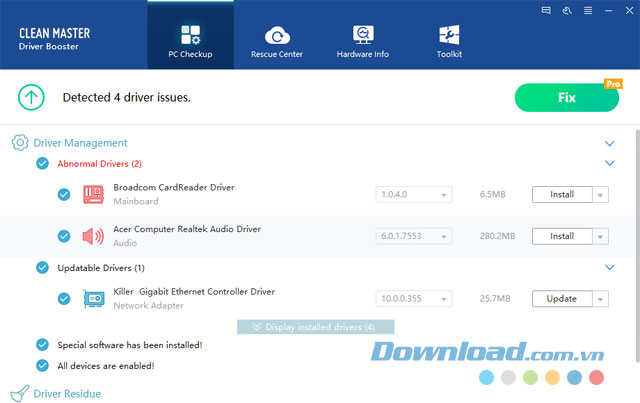Install the Acer Realtek Audio Driver
640x403 pixels.
click(561, 237)
